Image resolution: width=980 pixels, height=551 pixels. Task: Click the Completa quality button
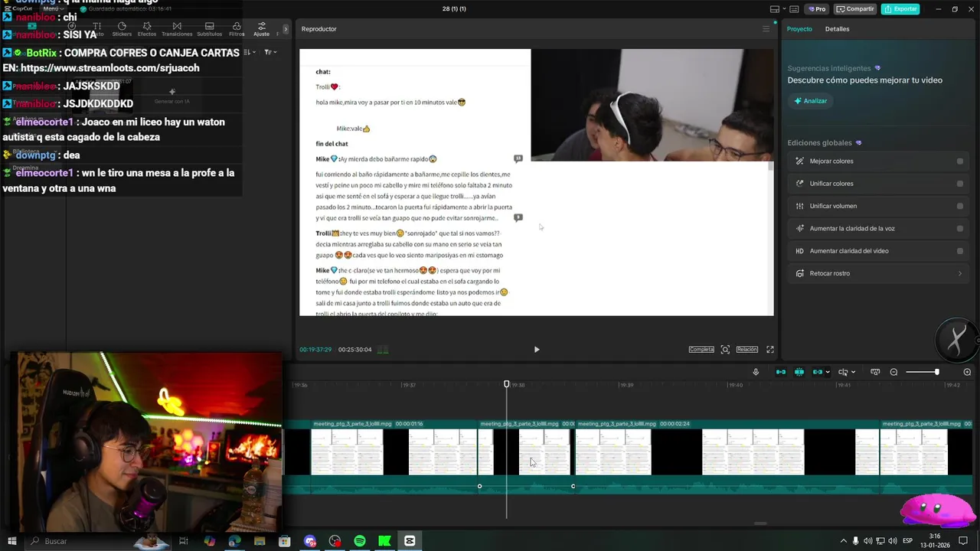701,350
